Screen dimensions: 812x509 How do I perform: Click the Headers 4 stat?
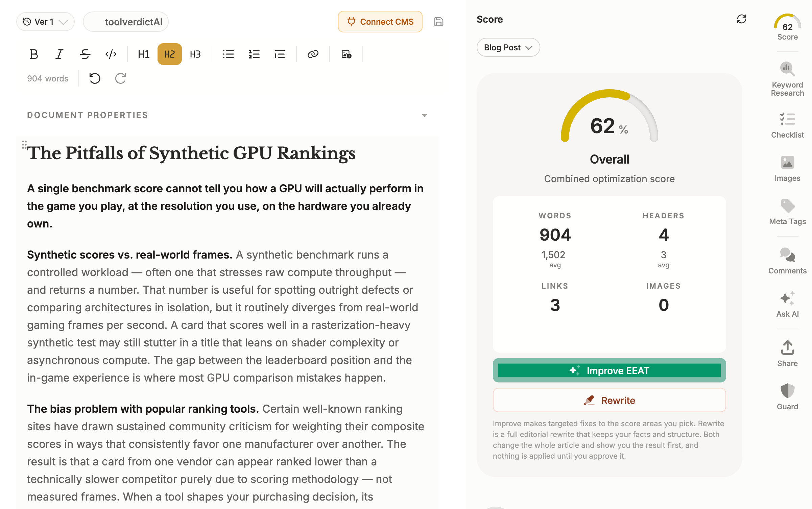tap(664, 240)
